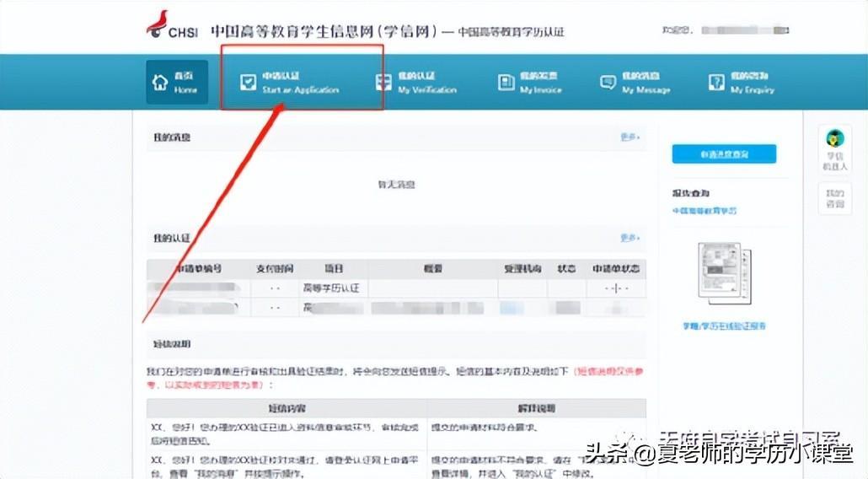Click the 申请单状态 column header
The height and width of the screenshot is (479, 868).
click(x=615, y=268)
